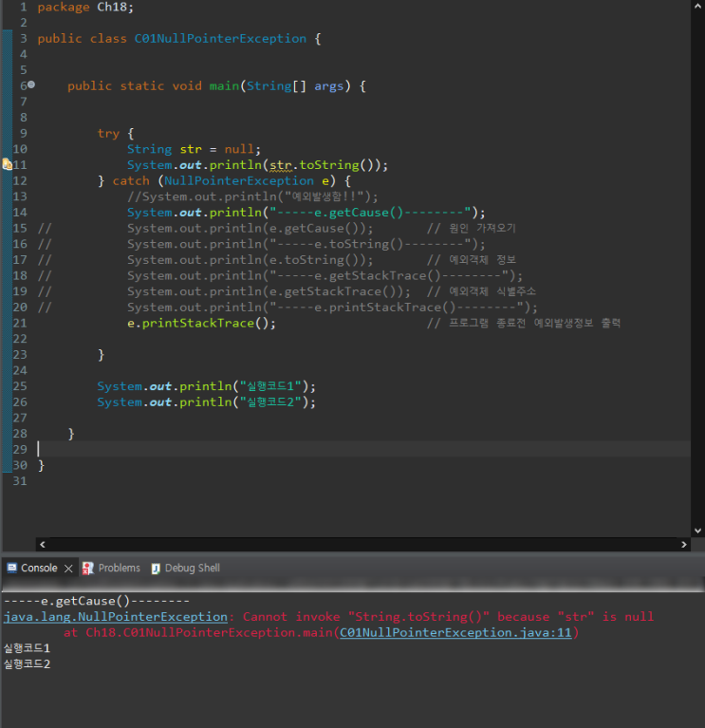The width and height of the screenshot is (705, 728).
Task: Open the C01NullPointerException.java:11 stack trace link
Action: [455, 632]
